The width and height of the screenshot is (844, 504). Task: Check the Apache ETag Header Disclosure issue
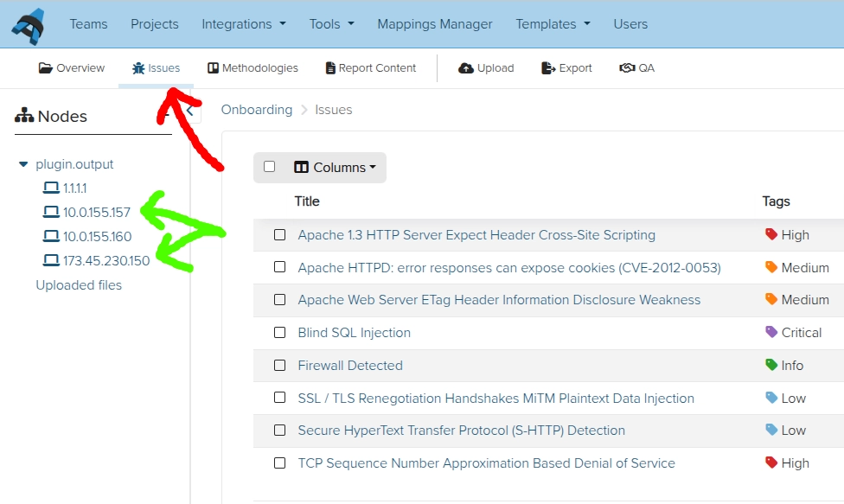[x=280, y=300]
